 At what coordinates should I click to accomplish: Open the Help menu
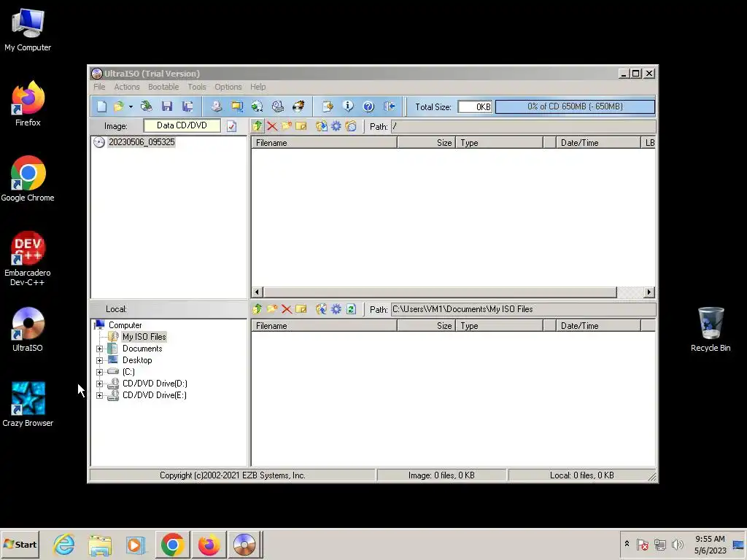click(258, 87)
